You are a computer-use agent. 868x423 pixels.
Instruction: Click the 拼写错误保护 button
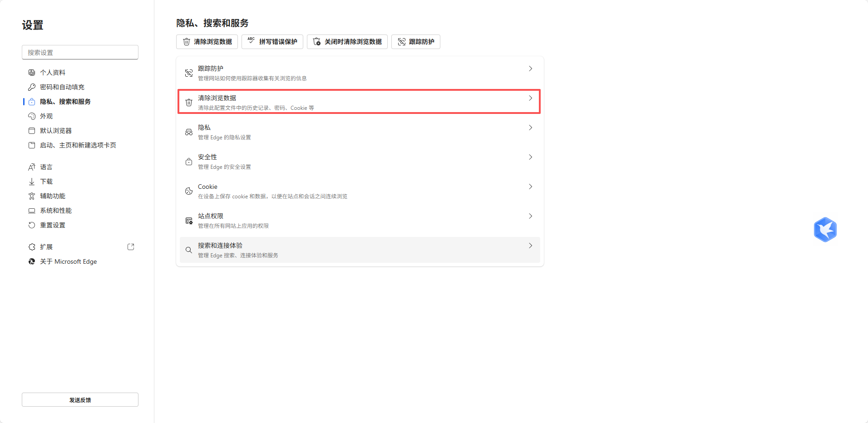(x=272, y=42)
